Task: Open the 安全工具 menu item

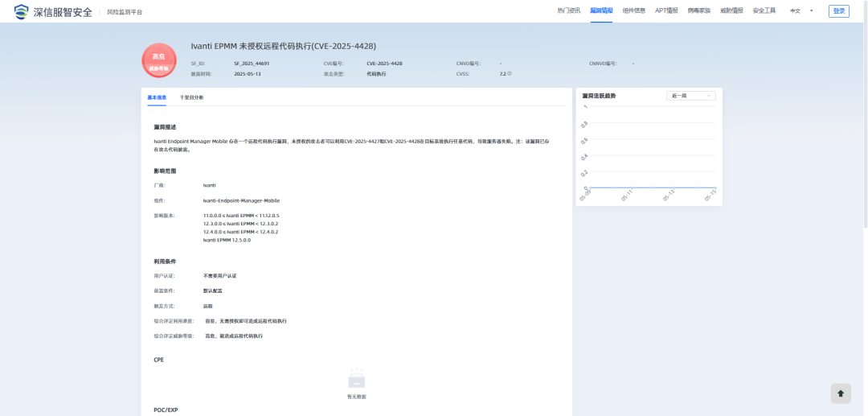Action: pos(764,10)
